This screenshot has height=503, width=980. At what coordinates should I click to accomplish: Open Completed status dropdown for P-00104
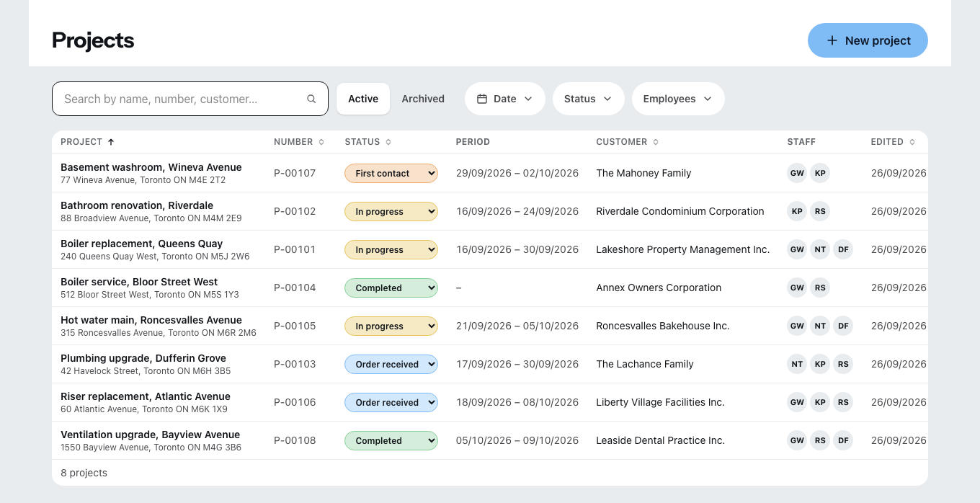pyautogui.click(x=391, y=288)
